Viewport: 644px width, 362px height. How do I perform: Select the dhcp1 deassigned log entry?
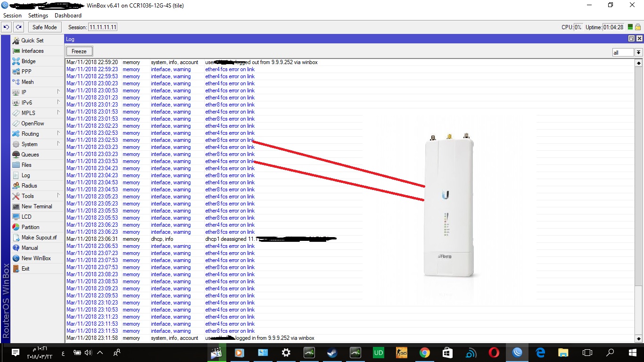(349, 239)
